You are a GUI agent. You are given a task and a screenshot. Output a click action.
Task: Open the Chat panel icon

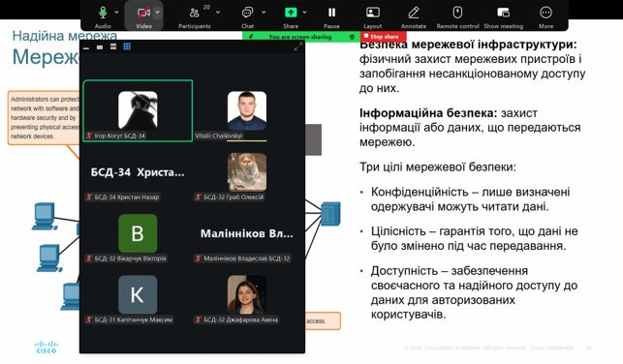click(247, 13)
